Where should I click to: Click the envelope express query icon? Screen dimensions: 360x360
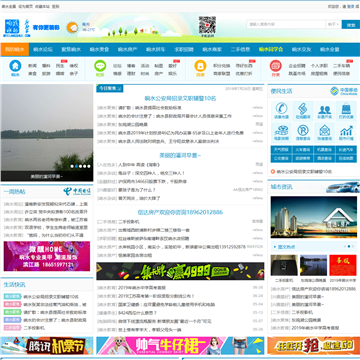[x=324, y=130]
